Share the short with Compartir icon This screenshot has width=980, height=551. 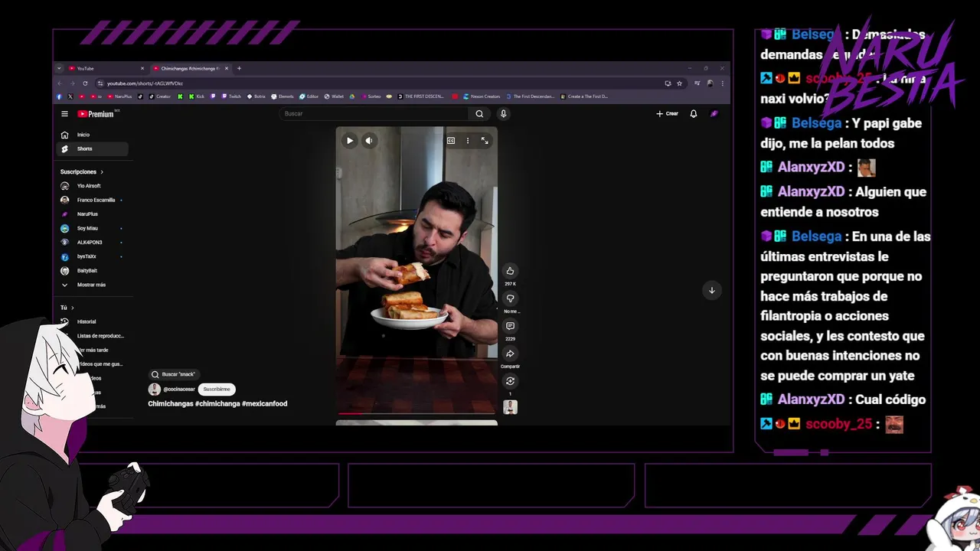tap(510, 354)
